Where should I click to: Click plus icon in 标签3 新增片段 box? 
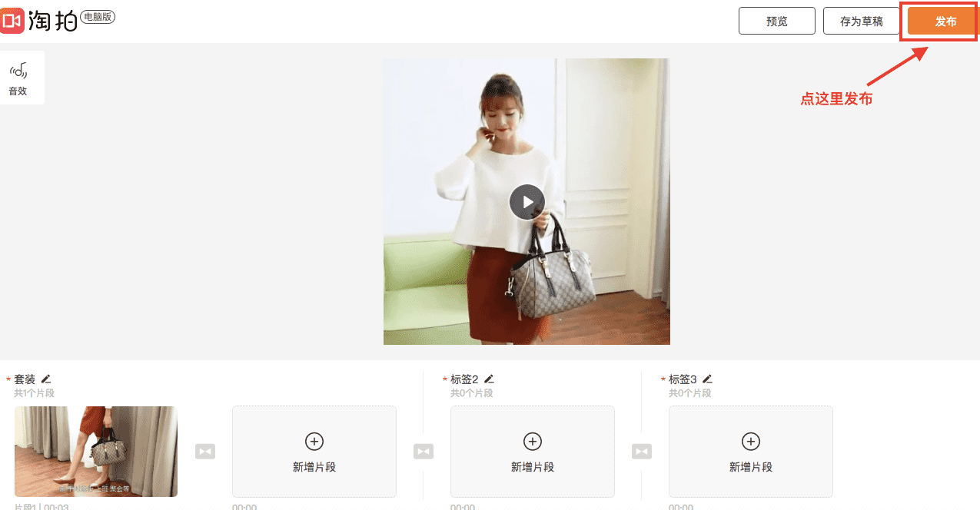coord(751,441)
